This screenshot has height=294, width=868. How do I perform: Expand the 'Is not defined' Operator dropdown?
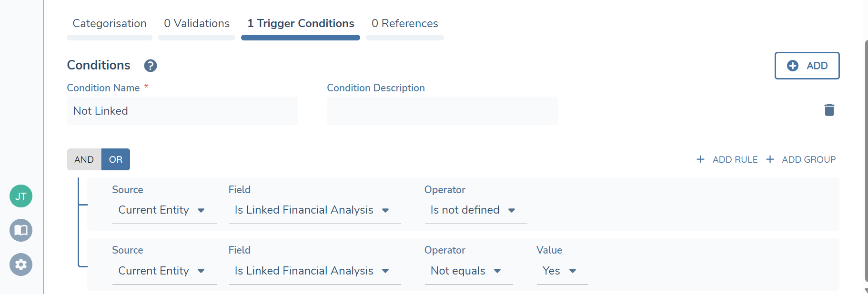pos(475,210)
